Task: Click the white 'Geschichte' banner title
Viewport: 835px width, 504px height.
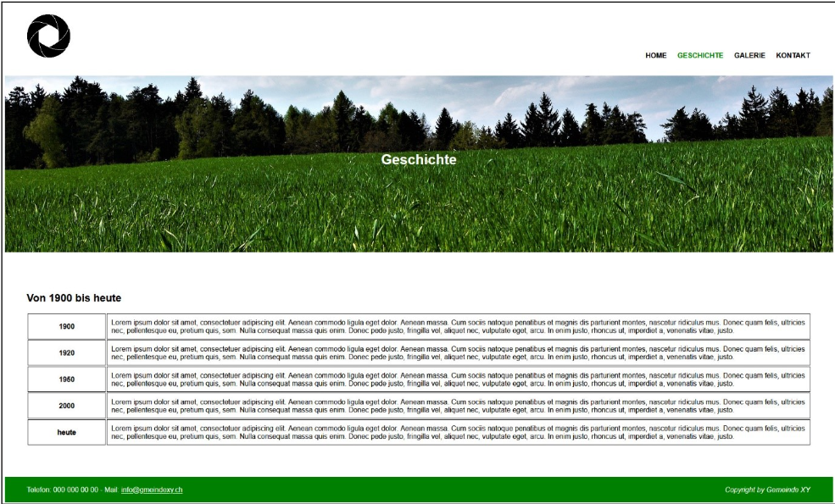Action: point(419,159)
